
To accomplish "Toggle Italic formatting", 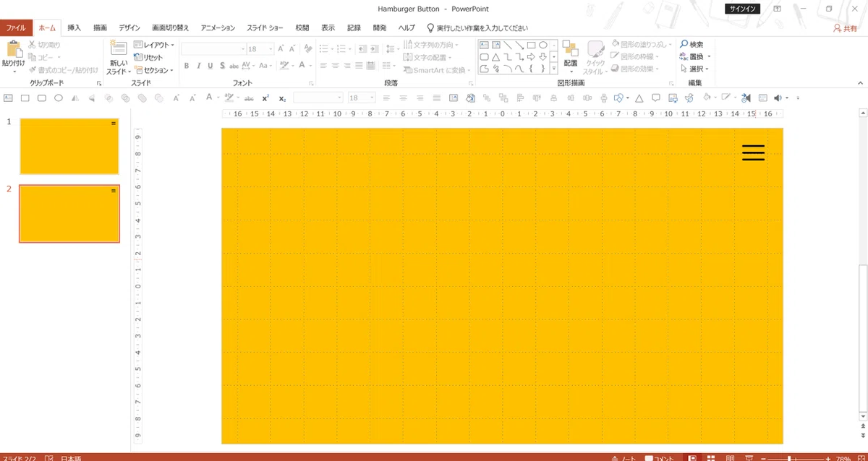I will [198, 66].
